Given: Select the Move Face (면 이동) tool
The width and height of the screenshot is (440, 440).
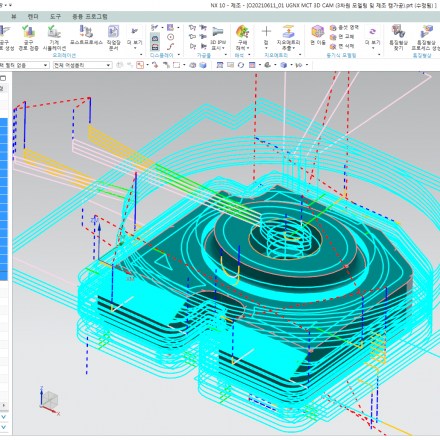Looking at the screenshot, I should tap(318, 35).
